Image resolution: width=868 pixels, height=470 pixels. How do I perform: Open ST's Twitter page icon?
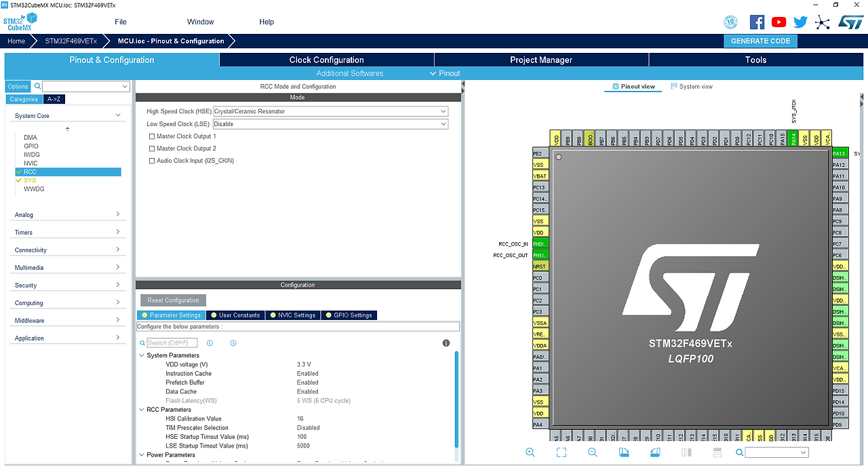click(800, 22)
